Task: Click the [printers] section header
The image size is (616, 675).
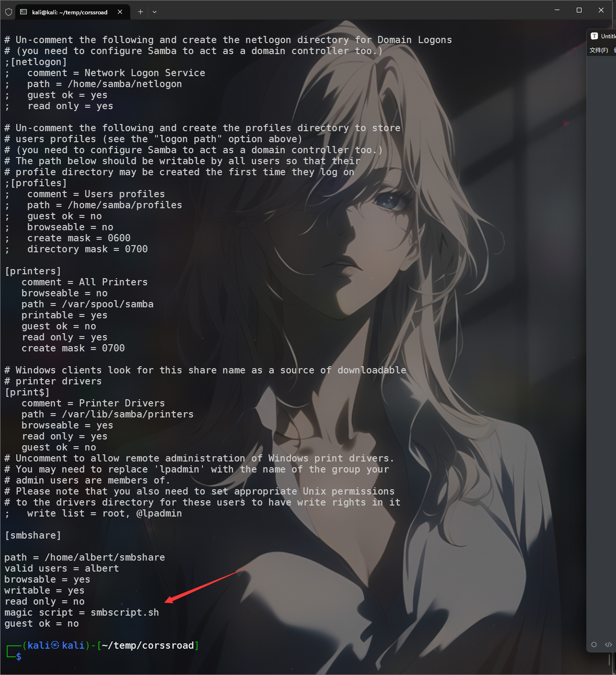Action: (32, 271)
